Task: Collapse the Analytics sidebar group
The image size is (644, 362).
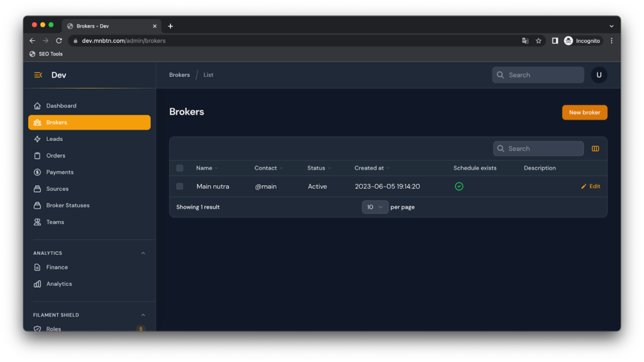Action: [x=143, y=253]
